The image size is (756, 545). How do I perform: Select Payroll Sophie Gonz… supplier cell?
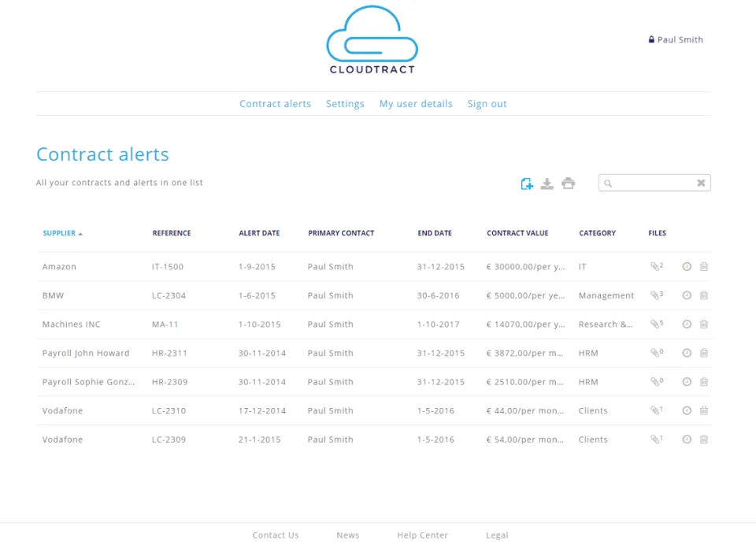click(88, 381)
